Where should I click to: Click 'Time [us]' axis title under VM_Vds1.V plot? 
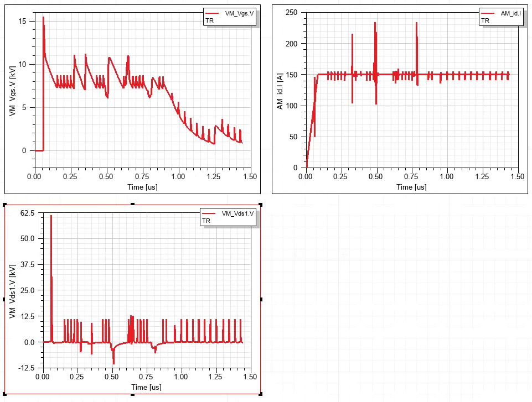pyautogui.click(x=146, y=387)
